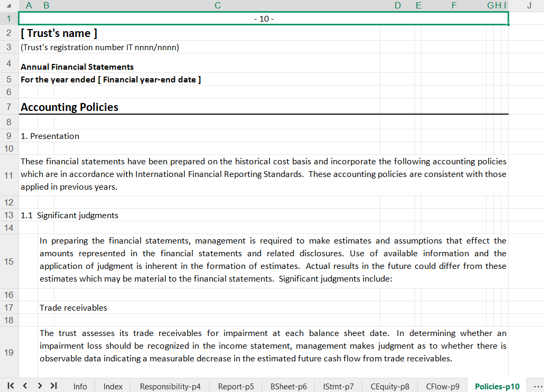Open the Info sheet tab
The width and height of the screenshot is (544, 392).
[80, 386]
